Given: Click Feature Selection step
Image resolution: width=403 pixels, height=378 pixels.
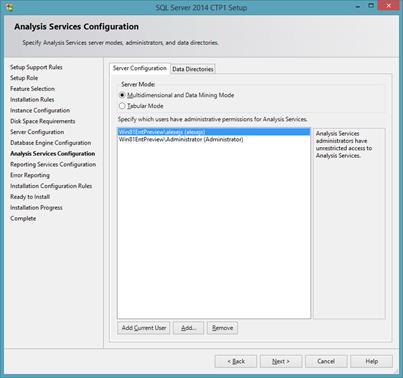Looking at the screenshot, I should [32, 89].
